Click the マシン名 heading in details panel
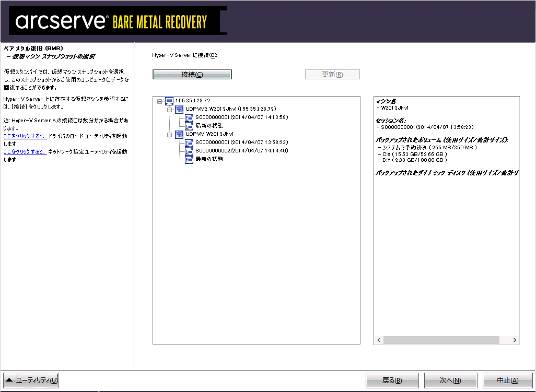Image resolution: width=536 pixels, height=392 pixels. pyautogui.click(x=387, y=101)
